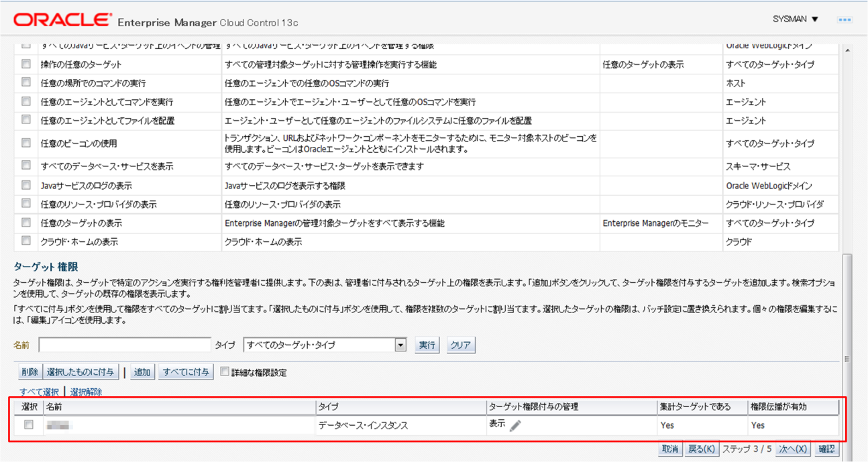Check the 任意の場所でのコマンドの実行 checkbox
This screenshot has height=462, width=868.
coord(26,82)
